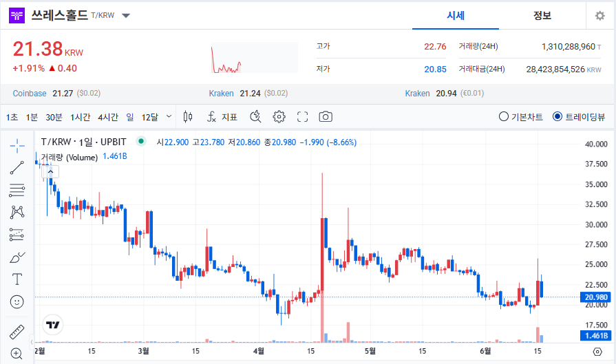616x364 pixels.
Task: Select the brush drawing tool
Action: [x=17, y=257]
